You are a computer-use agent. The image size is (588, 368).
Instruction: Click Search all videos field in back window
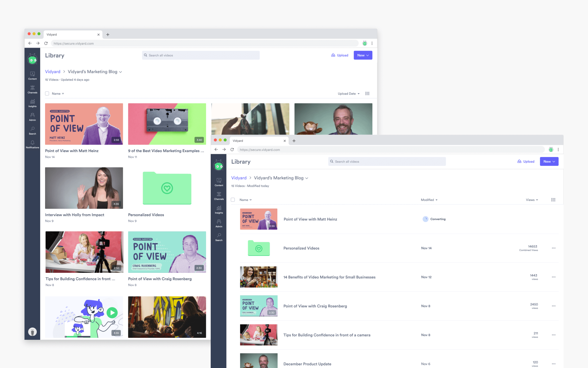201,55
